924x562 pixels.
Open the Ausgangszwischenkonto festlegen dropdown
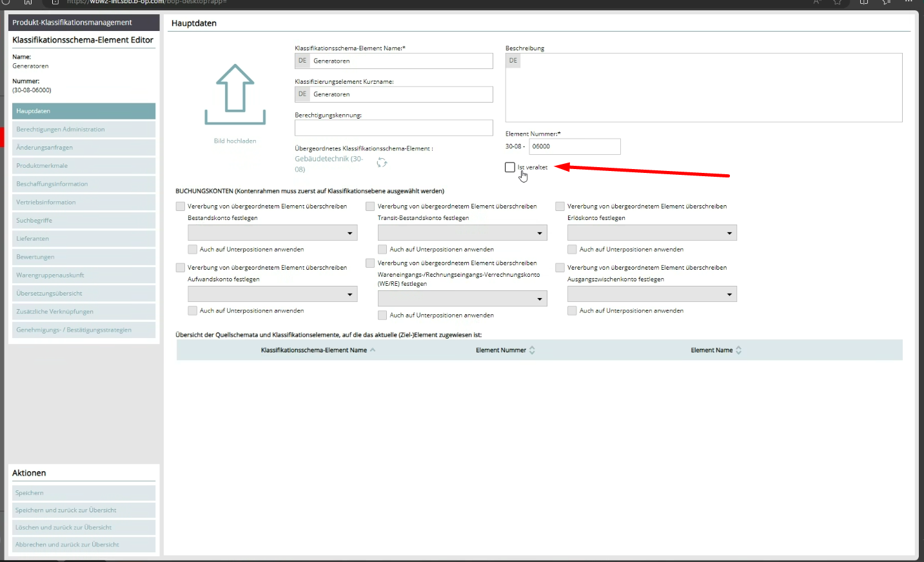(652, 295)
